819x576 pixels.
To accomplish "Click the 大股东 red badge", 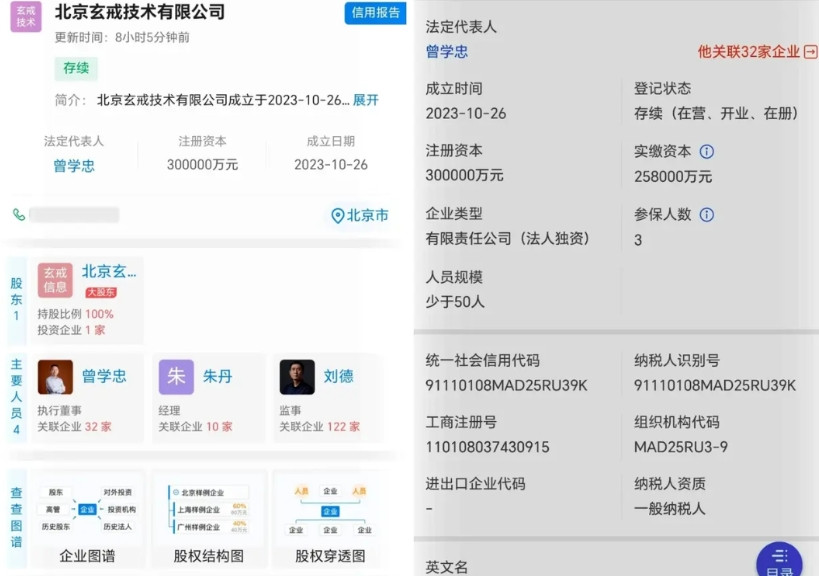I will coord(101,292).
